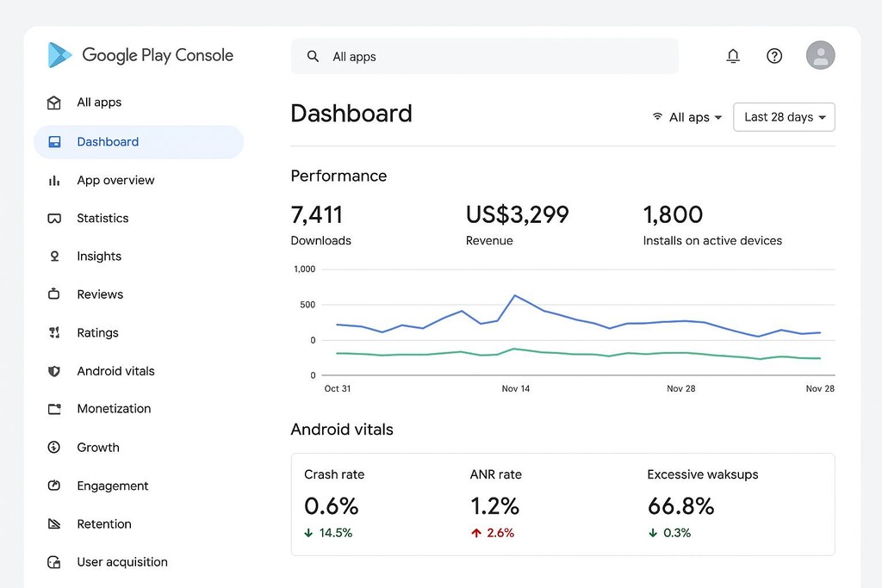This screenshot has width=882, height=588.
Task: Type in the All apps search field
Action: (x=491, y=57)
